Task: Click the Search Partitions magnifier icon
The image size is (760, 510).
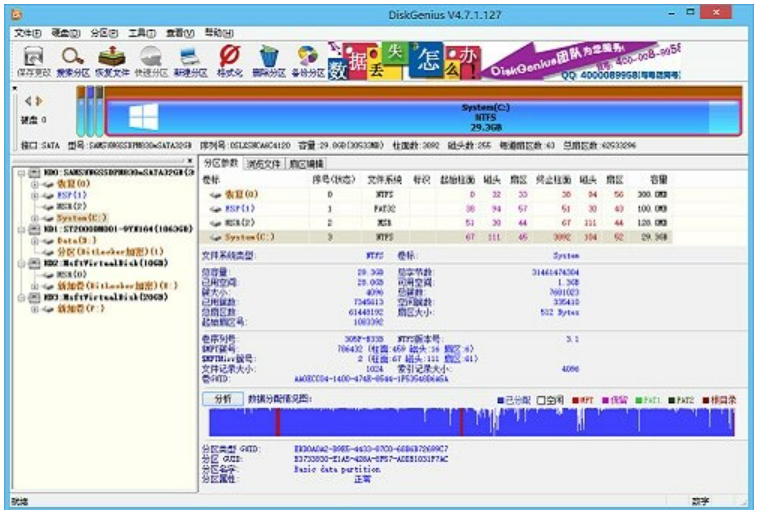Action: (72, 59)
